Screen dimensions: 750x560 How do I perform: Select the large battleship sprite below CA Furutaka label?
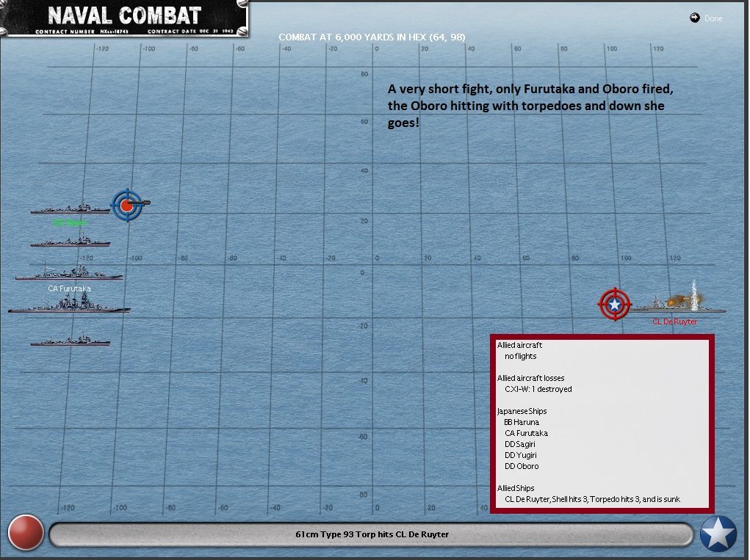point(69,303)
